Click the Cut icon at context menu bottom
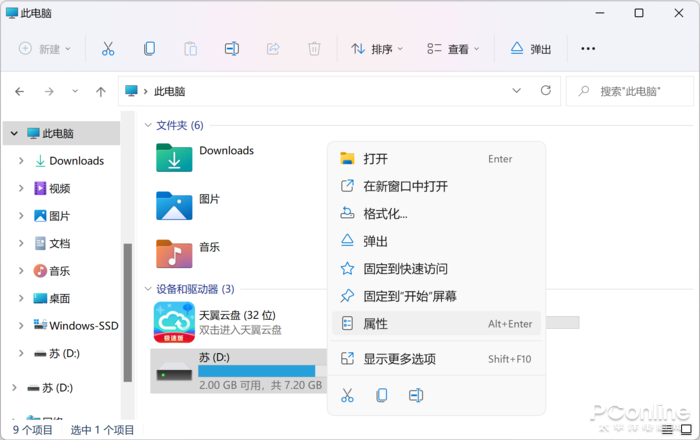Viewport: 700px width, 440px height. click(x=347, y=395)
